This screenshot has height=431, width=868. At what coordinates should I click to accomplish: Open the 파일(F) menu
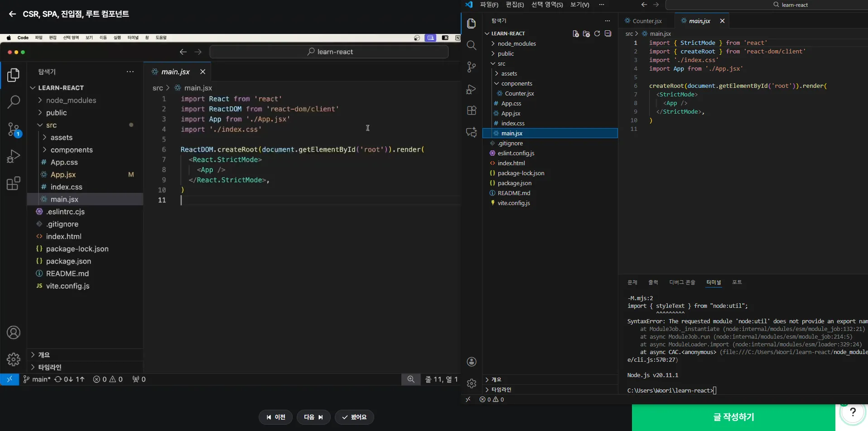pos(489,5)
